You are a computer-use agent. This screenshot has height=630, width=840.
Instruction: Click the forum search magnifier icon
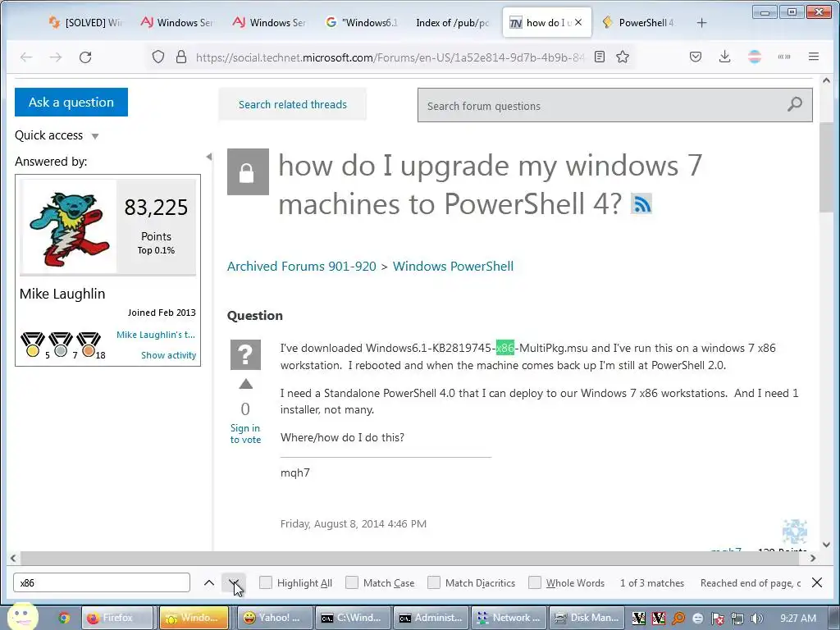coord(795,104)
